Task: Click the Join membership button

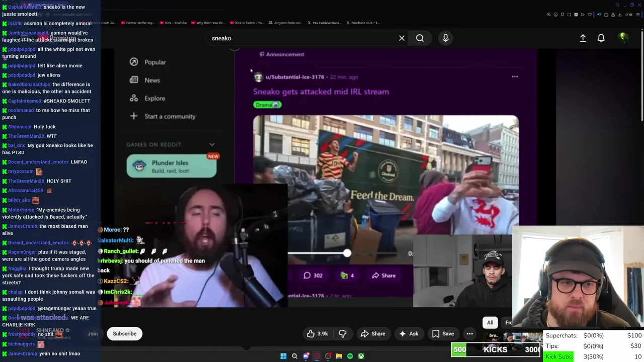Action: pyautogui.click(x=93, y=334)
